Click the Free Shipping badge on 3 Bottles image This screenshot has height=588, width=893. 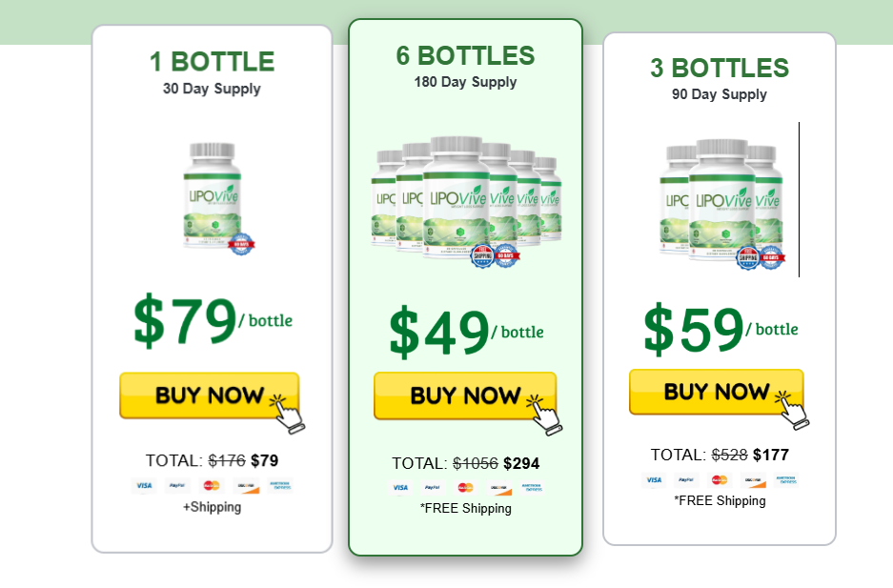[748, 257]
